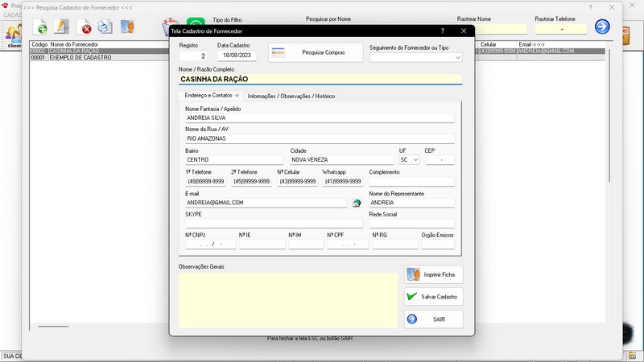Select the EXEMPLO DE CADASTRO row in list
Screen dimensions: 644x362
click(80, 58)
